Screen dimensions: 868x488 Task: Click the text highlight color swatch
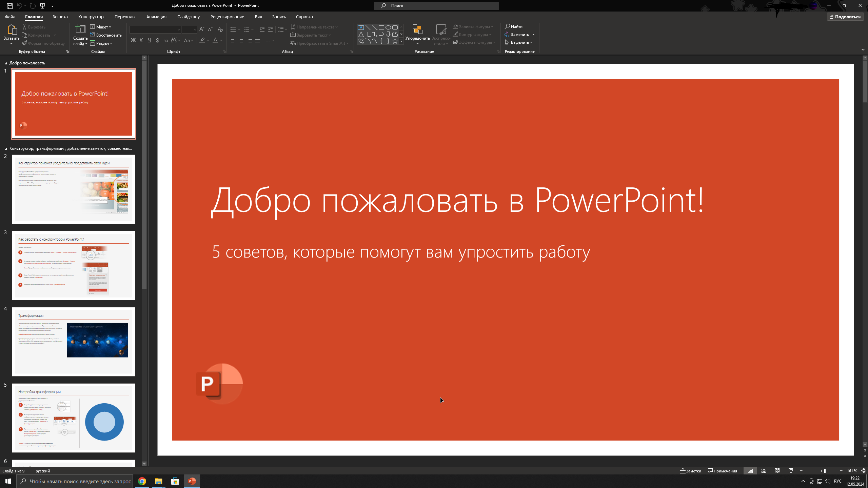coord(202,40)
